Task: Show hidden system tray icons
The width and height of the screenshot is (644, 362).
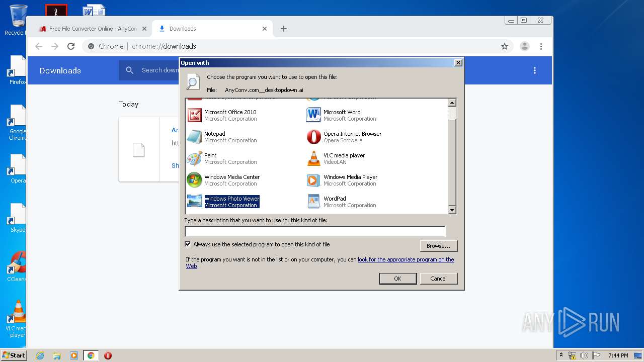Action: (x=561, y=355)
